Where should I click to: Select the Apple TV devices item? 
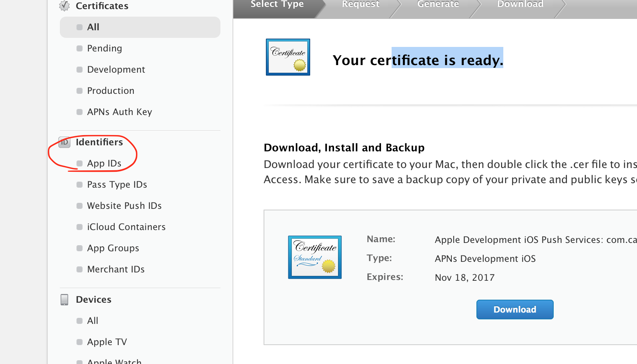coord(107,342)
